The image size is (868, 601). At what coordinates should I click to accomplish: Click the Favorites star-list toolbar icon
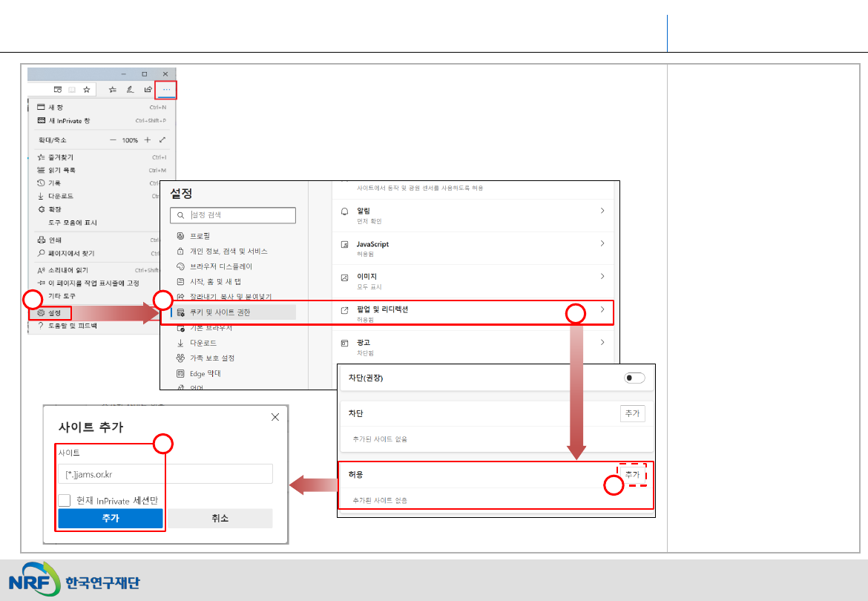[x=113, y=89]
